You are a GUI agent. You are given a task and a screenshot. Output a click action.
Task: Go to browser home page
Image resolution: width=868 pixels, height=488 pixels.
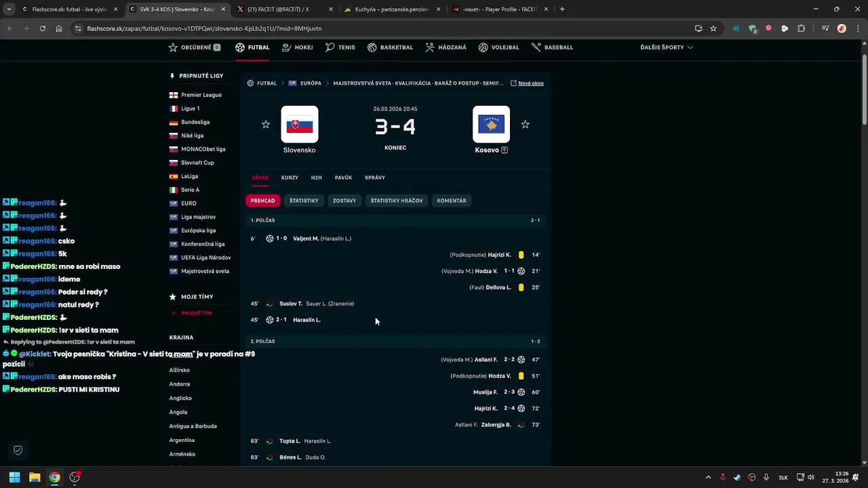pos(59,28)
